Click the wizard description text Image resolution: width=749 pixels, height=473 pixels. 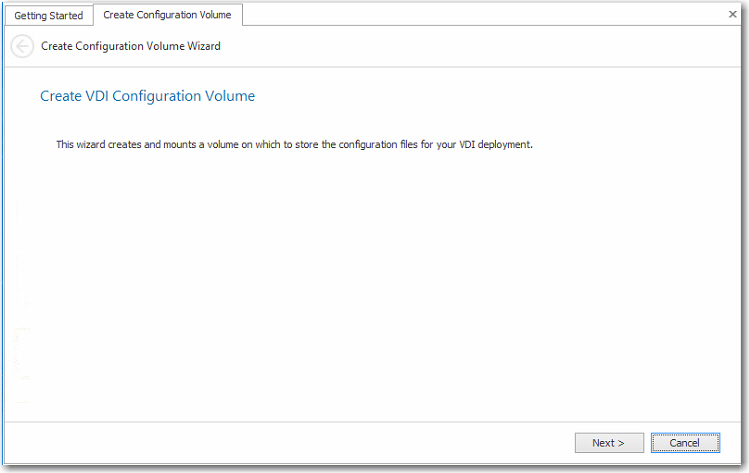click(294, 145)
